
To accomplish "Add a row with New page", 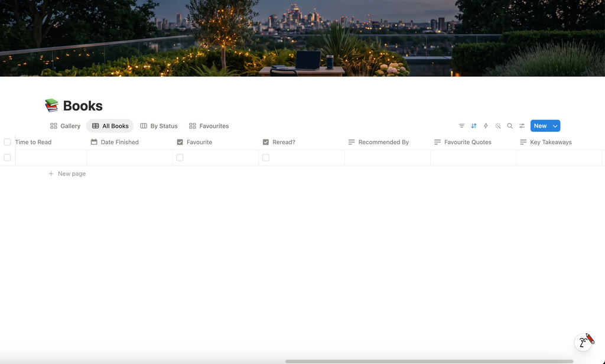I will point(67,174).
